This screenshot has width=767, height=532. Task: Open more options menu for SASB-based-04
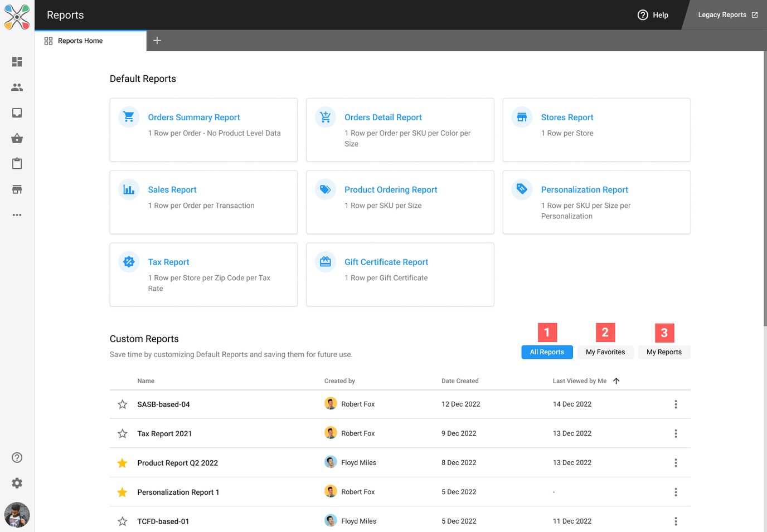(x=676, y=404)
